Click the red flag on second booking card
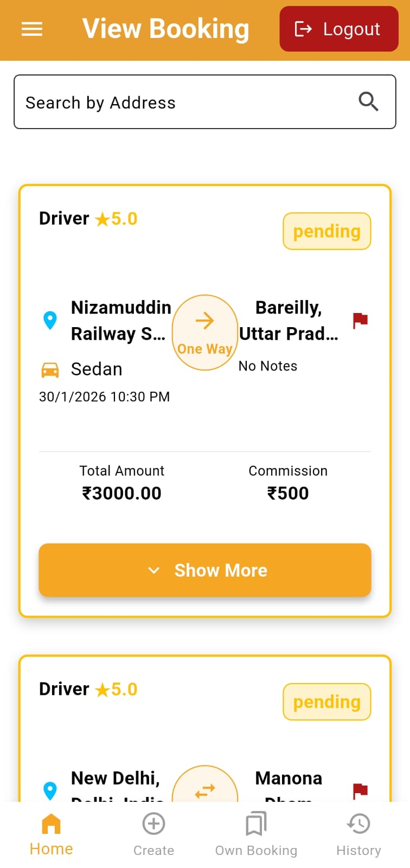Viewport: 410px width, 868px height. [x=360, y=792]
